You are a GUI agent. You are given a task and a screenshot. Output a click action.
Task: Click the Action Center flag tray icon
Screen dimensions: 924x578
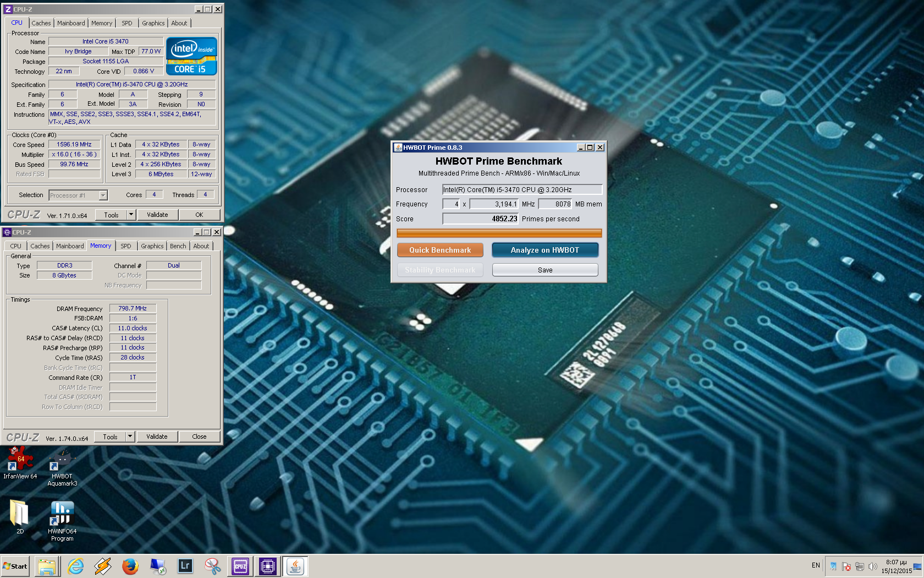(x=846, y=566)
